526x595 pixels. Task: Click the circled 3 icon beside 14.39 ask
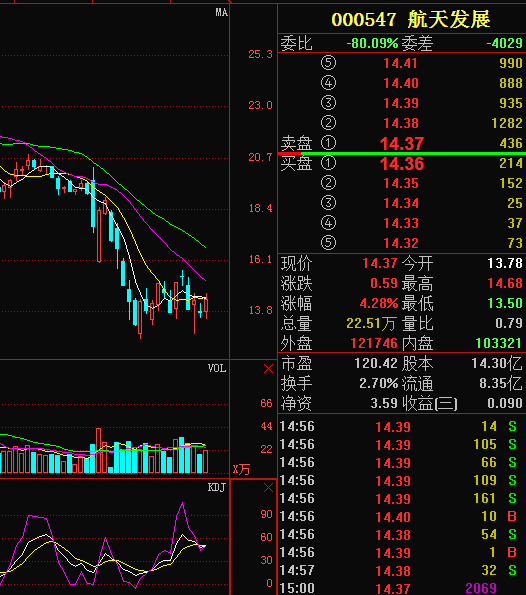tap(328, 103)
